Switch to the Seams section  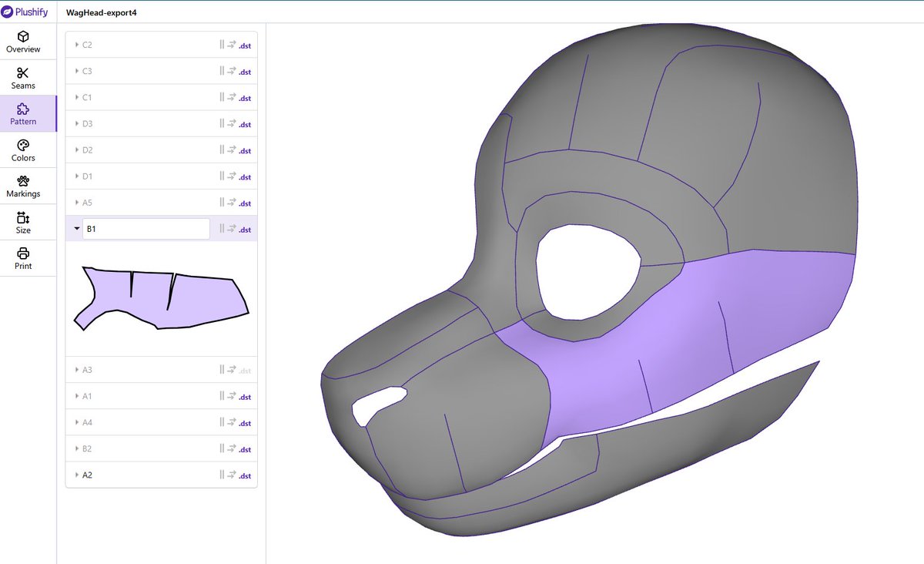coord(23,78)
